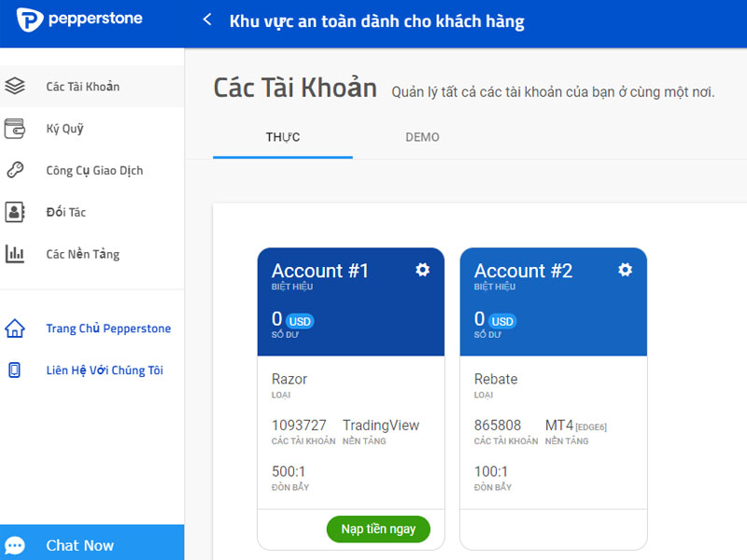The width and height of the screenshot is (747, 560).
Task: Click the wrench icon for Công Cụ Giao Dịch
Action: (x=15, y=170)
